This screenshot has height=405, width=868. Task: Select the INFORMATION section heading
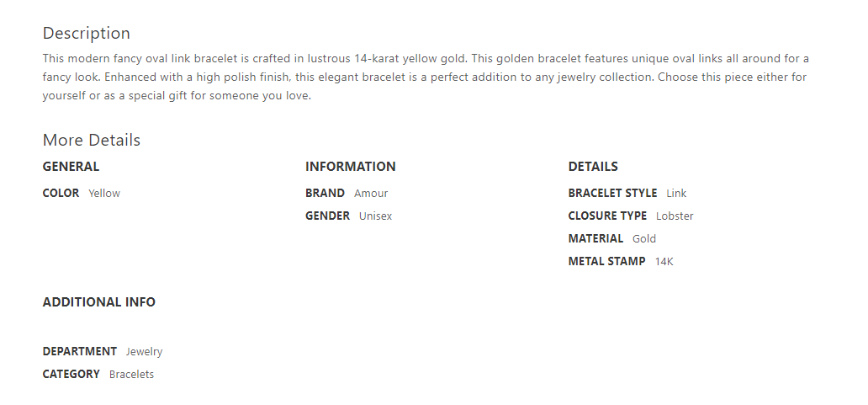click(x=350, y=167)
